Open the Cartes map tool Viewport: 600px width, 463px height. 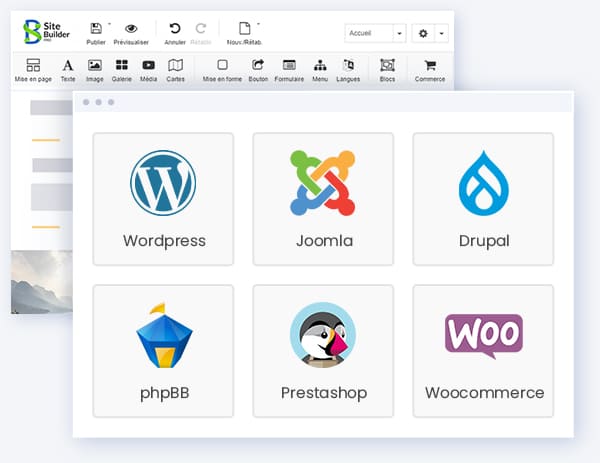click(x=175, y=66)
